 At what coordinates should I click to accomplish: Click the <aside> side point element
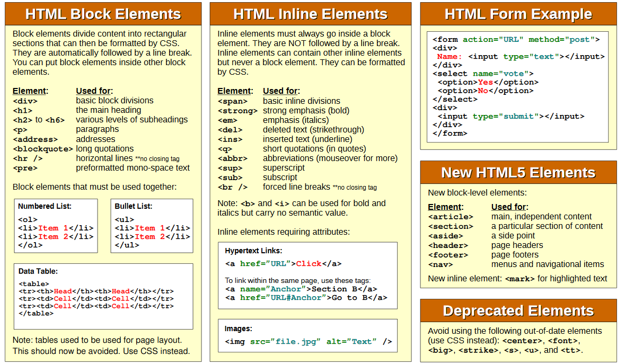point(446,236)
